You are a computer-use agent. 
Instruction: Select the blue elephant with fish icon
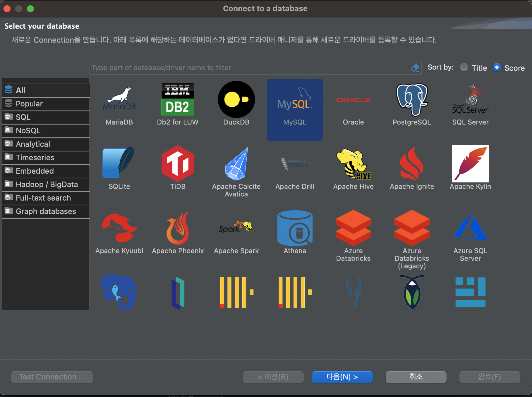[x=119, y=292]
